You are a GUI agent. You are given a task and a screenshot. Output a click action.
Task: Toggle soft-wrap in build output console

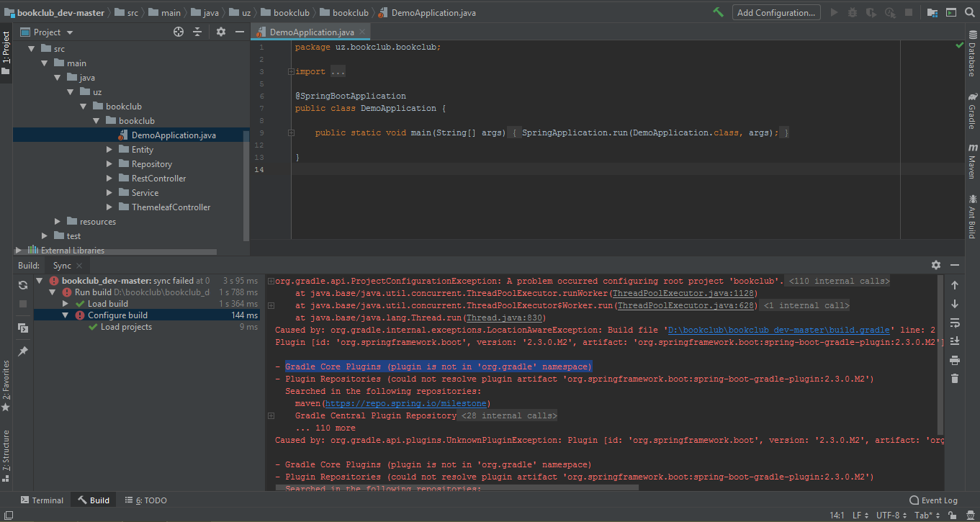click(x=955, y=323)
